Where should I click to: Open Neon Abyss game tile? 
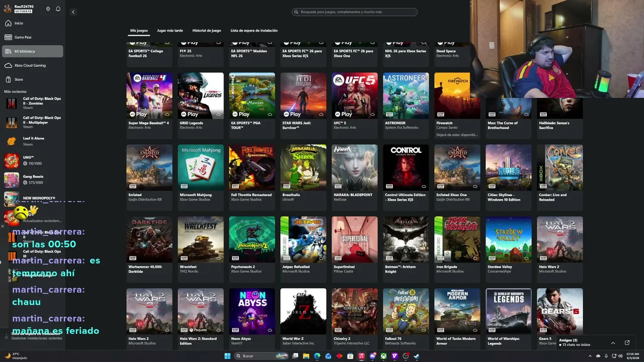[252, 318]
